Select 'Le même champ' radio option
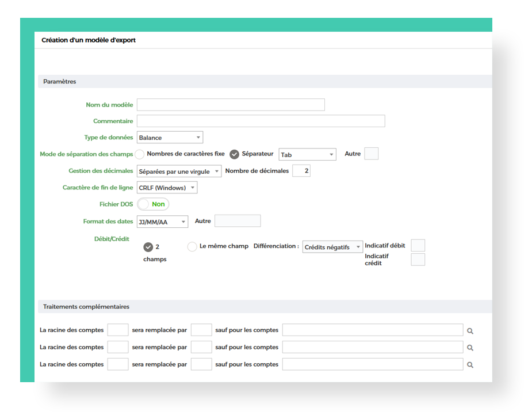Viewport: 532px width, 419px height. coord(192,247)
